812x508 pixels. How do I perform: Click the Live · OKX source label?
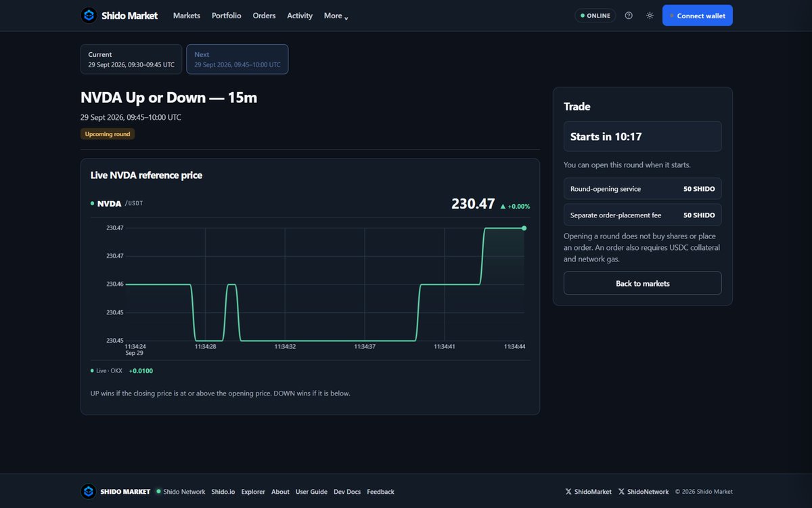tap(106, 371)
